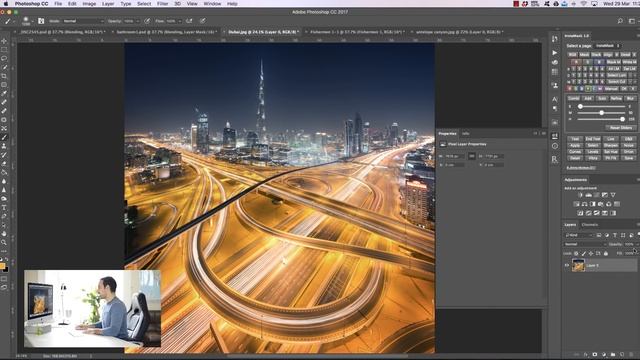The image size is (640, 360).
Task: Click the White M button
Action: 629,62
